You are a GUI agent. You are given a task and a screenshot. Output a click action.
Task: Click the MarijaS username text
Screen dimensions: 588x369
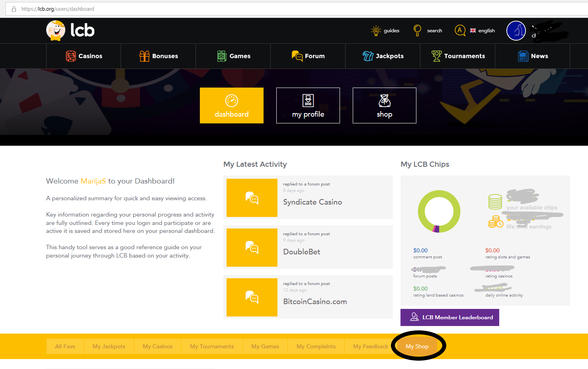[x=93, y=181]
